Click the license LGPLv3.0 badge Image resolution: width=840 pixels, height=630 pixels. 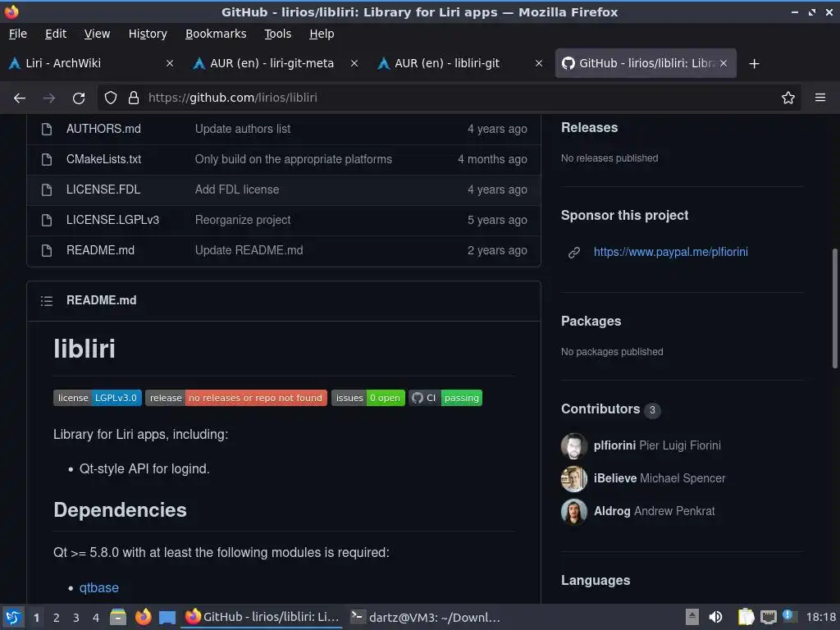coord(98,398)
